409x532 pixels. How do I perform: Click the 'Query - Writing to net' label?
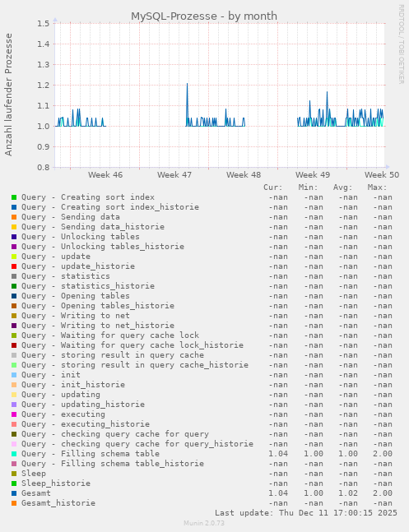click(x=76, y=316)
